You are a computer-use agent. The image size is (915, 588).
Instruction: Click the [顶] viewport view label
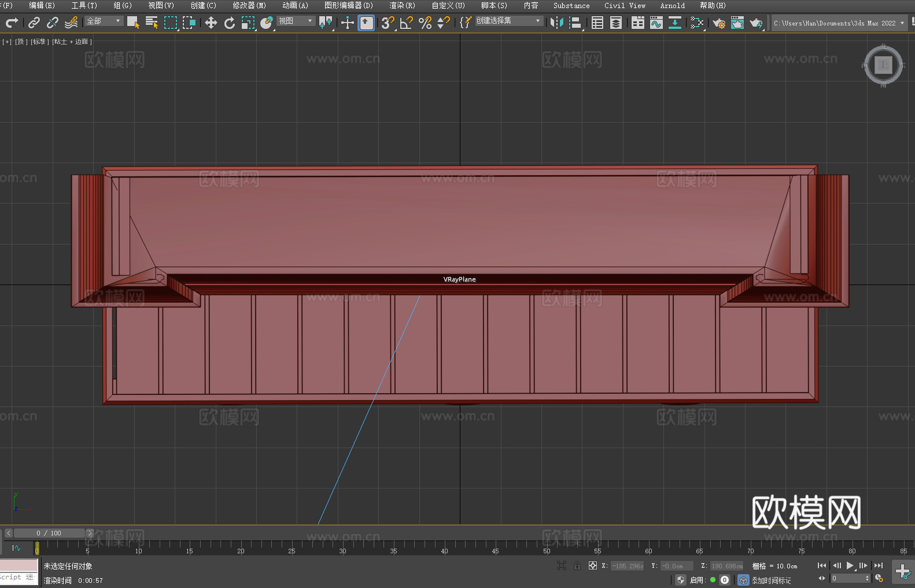(x=21, y=42)
